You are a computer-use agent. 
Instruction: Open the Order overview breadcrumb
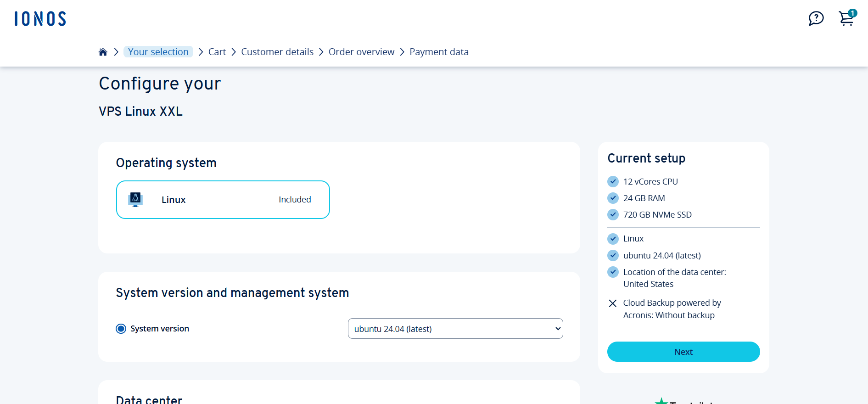click(361, 52)
